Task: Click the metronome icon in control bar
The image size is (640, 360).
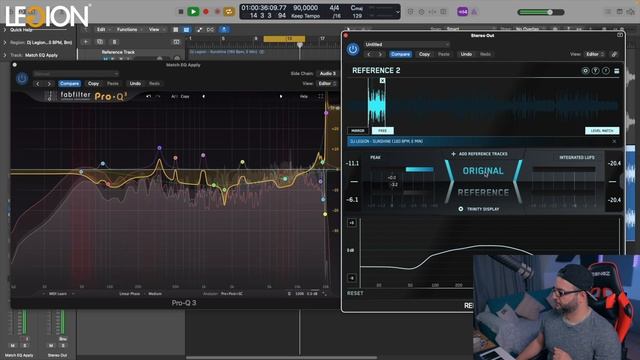Action: 474,12
